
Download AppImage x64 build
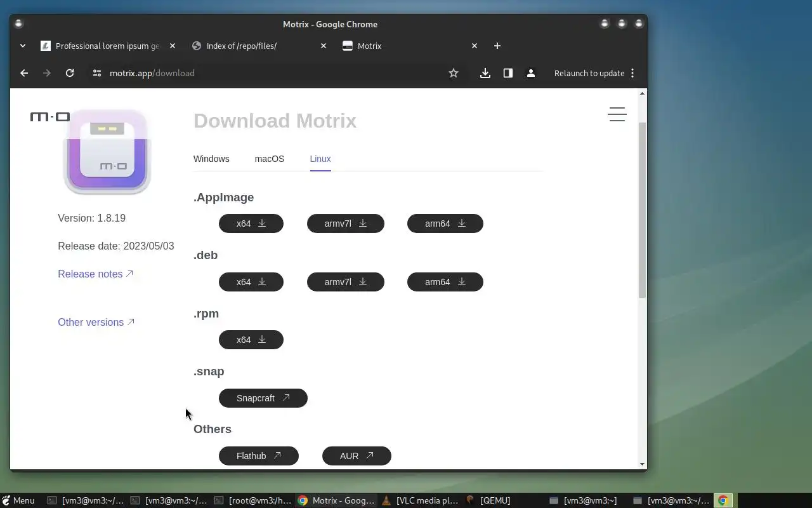coord(251,224)
